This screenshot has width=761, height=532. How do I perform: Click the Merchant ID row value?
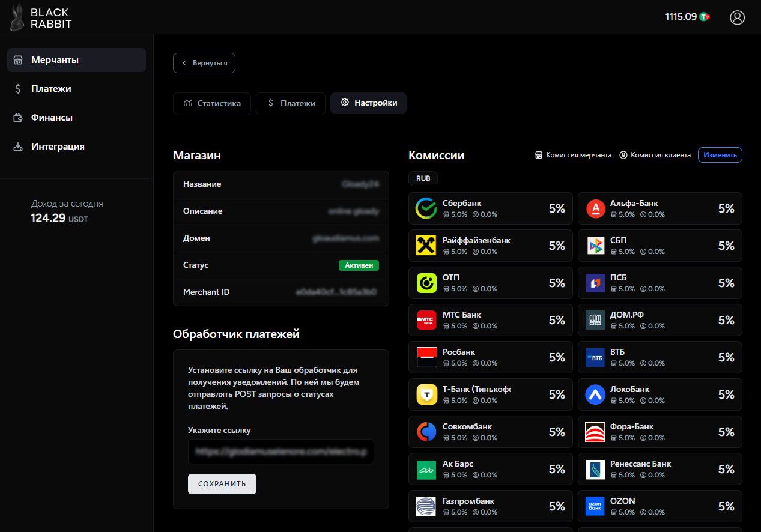(336, 292)
